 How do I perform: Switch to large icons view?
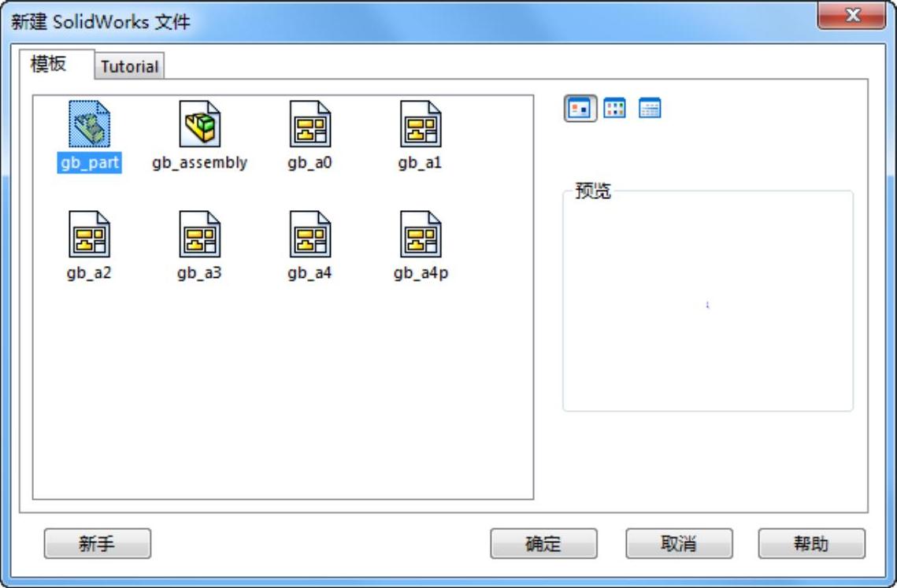pyautogui.click(x=580, y=108)
